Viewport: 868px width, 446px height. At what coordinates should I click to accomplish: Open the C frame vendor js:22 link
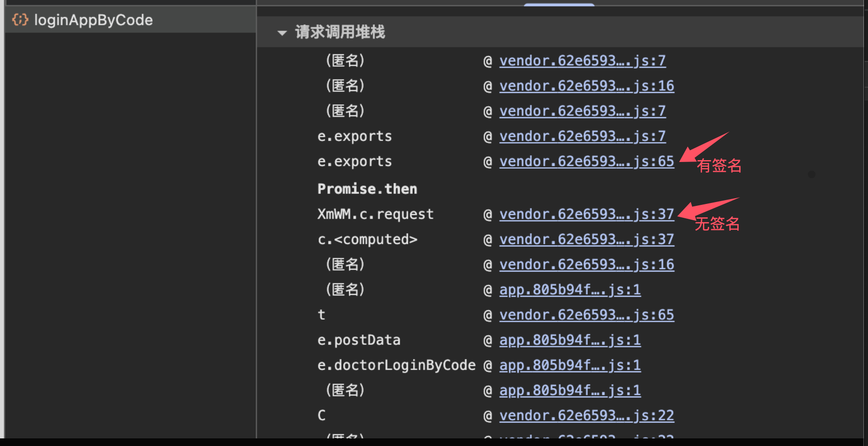pos(586,416)
